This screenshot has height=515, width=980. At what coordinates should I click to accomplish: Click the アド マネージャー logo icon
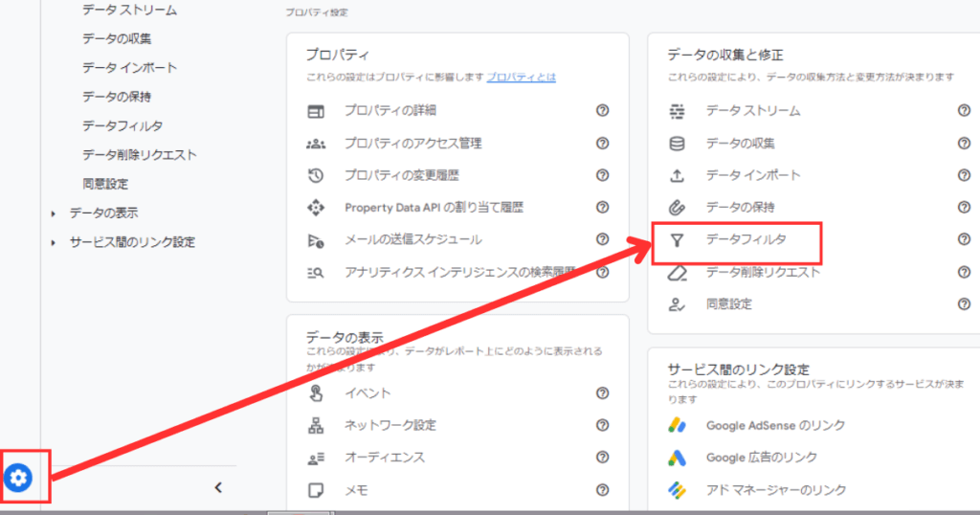(x=677, y=490)
